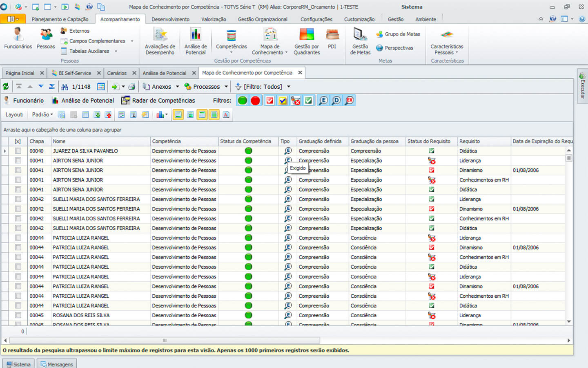The height and width of the screenshot is (368, 588).
Task: Toggle the red circle status filter
Action: (256, 101)
